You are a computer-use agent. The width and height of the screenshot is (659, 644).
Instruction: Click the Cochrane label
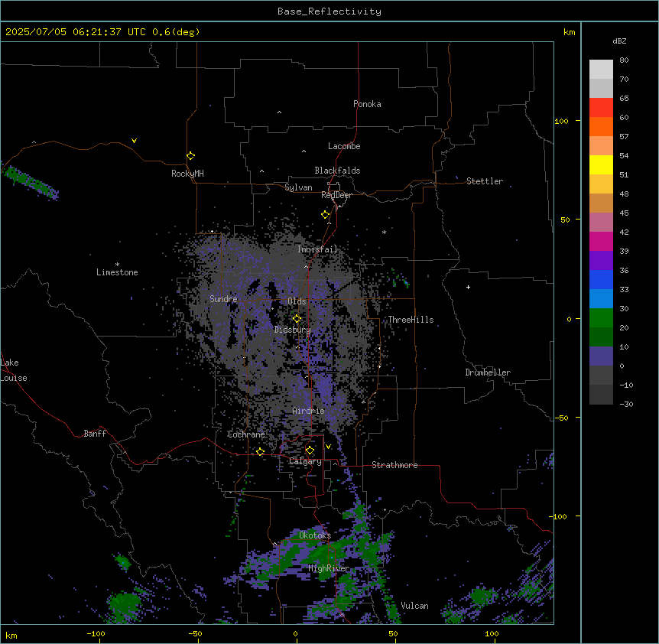click(x=246, y=434)
